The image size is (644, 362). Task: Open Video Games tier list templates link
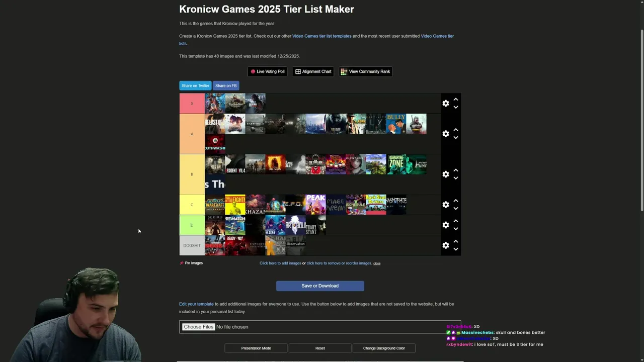(322, 36)
